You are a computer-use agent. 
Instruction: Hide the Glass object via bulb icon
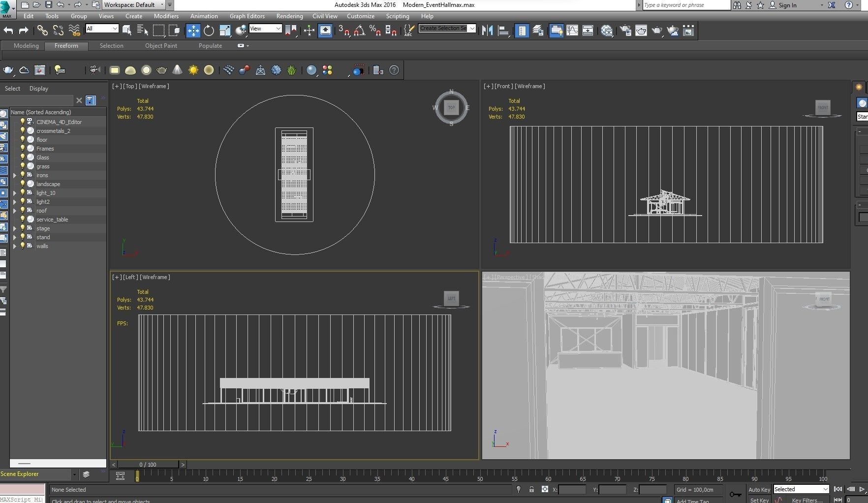click(22, 157)
